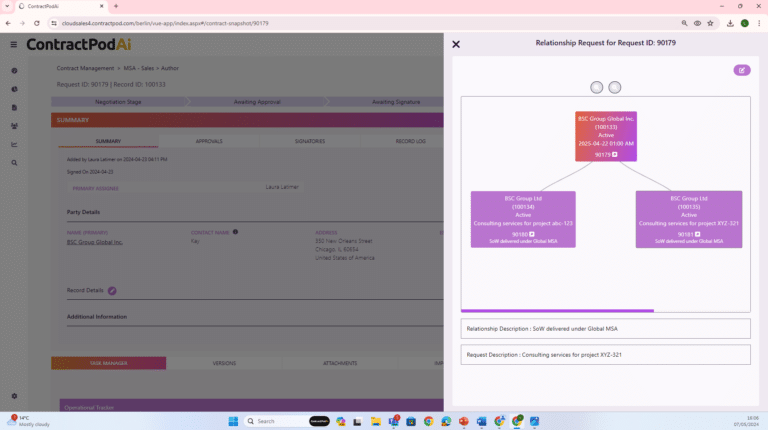Open the VERSIONS tab

pos(224,363)
